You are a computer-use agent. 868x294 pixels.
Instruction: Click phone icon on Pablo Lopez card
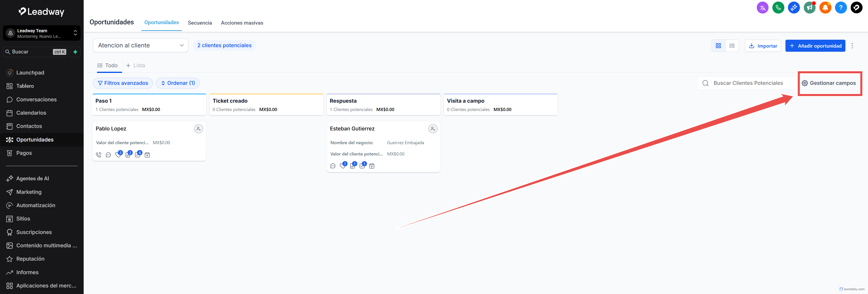coord(98,155)
